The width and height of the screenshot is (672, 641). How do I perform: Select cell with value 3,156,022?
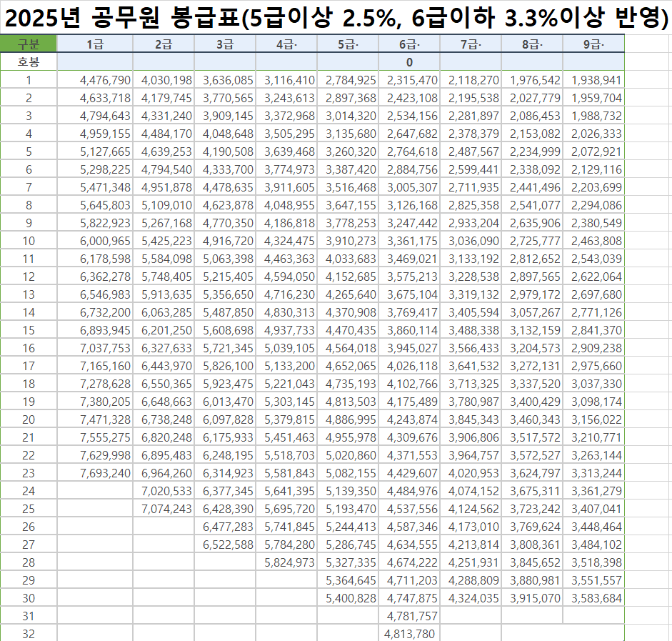pos(593,419)
